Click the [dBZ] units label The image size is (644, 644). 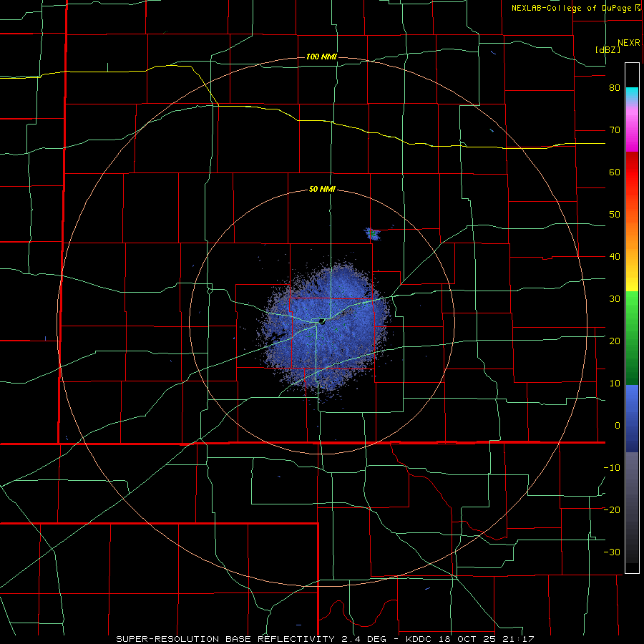608,49
